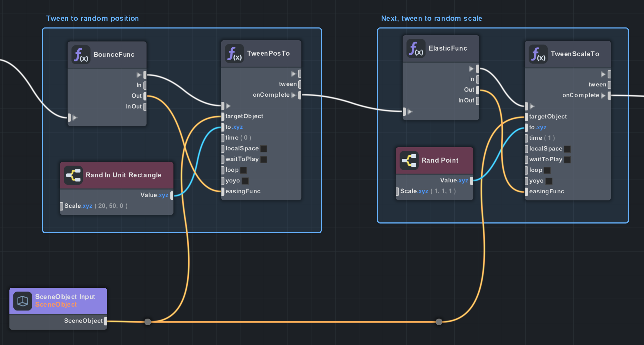Screen dimensions: 644x345
Task: Click the orange wire junction dot near SceneObject output
Action: (x=148, y=321)
